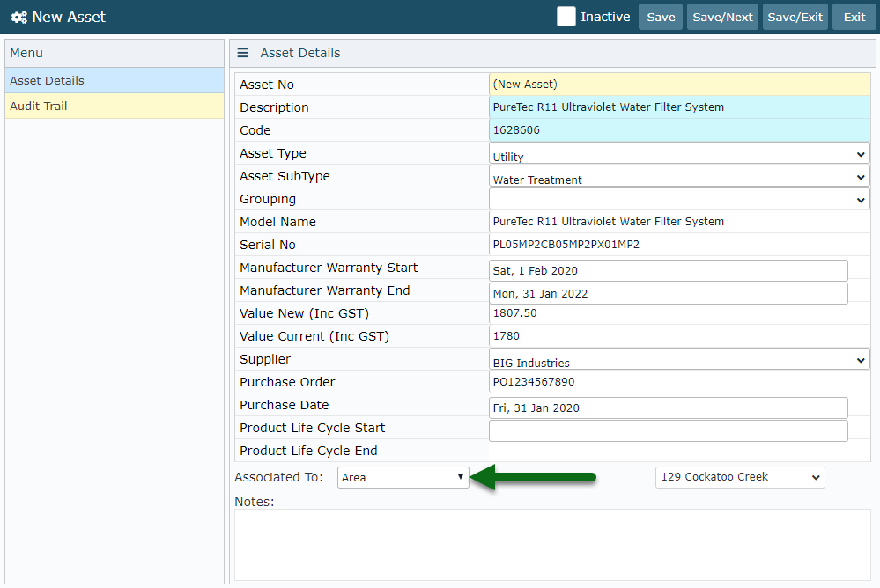Click the Value New (Inc GST) field
Screen dimensions: 880x588
point(680,313)
